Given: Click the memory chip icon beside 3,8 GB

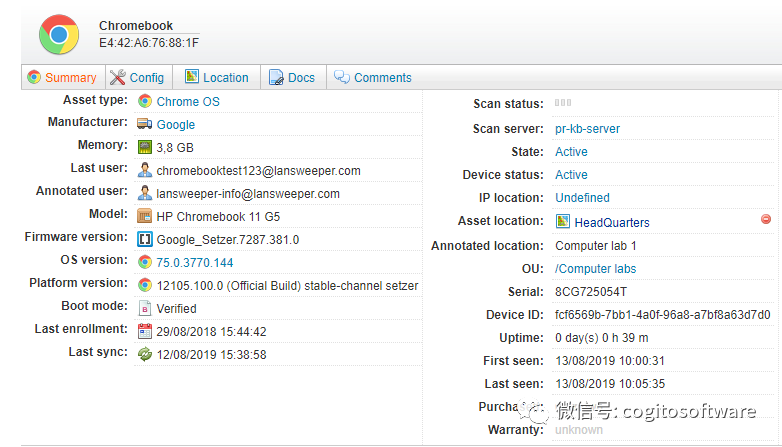Looking at the screenshot, I should click(x=145, y=147).
